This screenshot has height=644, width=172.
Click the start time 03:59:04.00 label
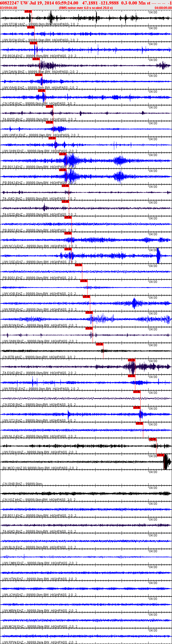coord(8,8)
